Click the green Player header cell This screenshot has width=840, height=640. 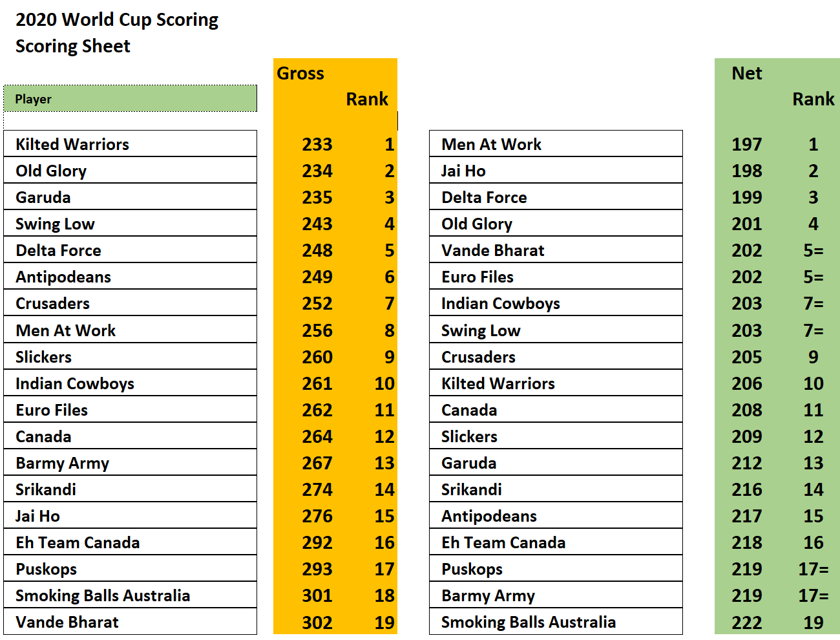pos(129,99)
